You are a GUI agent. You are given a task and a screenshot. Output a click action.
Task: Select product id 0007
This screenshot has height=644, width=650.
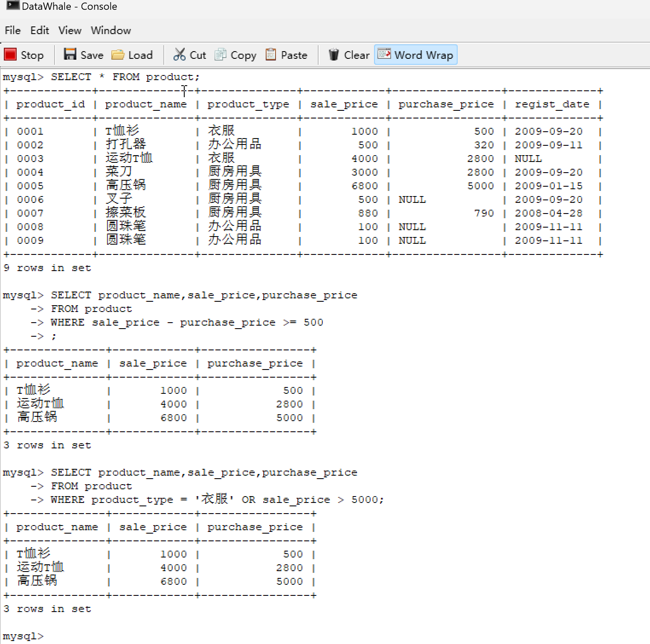pos(30,213)
